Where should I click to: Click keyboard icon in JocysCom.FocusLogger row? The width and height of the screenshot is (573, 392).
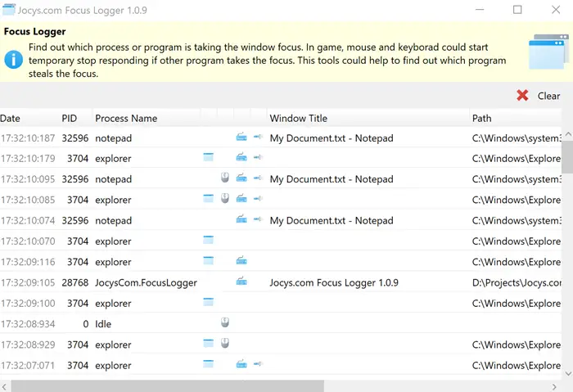(241, 282)
